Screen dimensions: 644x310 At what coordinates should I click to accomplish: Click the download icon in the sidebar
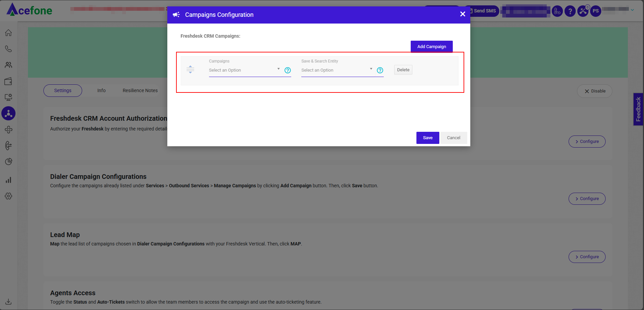point(8,302)
